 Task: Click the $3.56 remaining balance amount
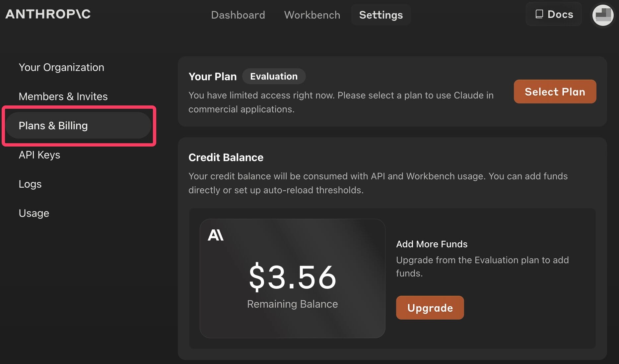[x=293, y=277]
